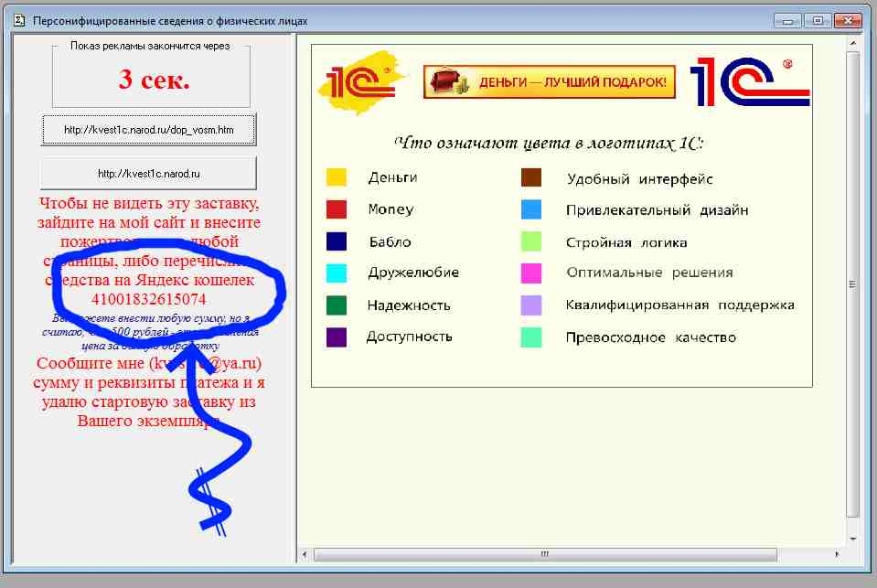This screenshot has width=877, height=588.
Task: Click the 'Стройная логика' label
Action: (626, 242)
